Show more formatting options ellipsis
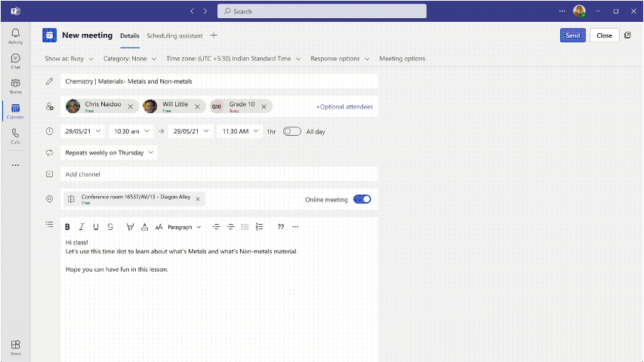Image resolution: width=644 pixels, height=362 pixels. (295, 226)
